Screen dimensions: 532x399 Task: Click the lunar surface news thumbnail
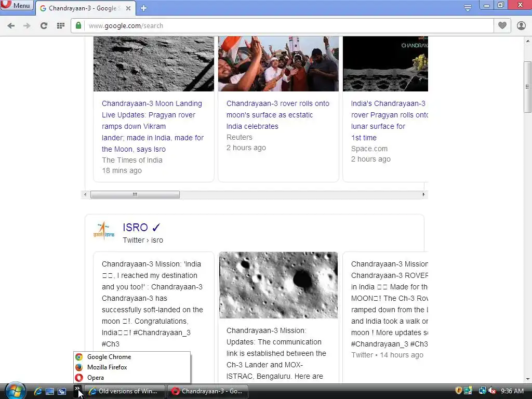pos(154,64)
